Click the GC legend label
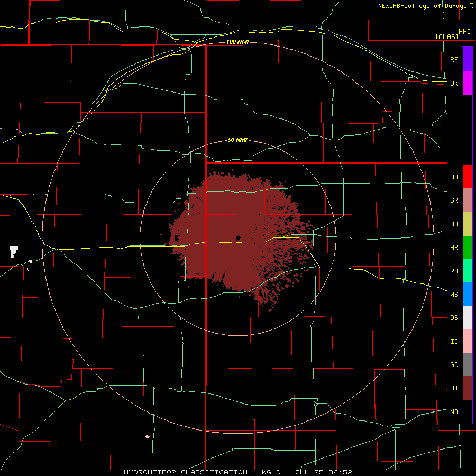The width and height of the screenshot is (476, 476). point(454,365)
